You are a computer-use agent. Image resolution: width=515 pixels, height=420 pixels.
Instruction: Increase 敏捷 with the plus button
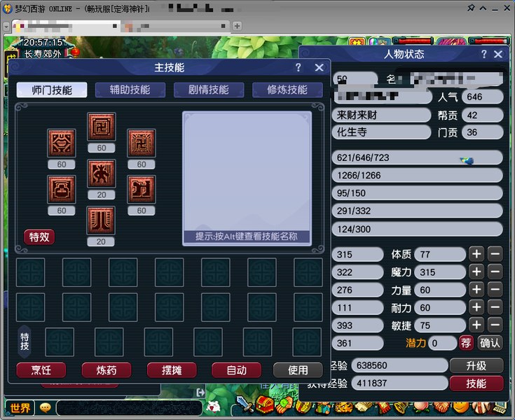[x=476, y=325]
